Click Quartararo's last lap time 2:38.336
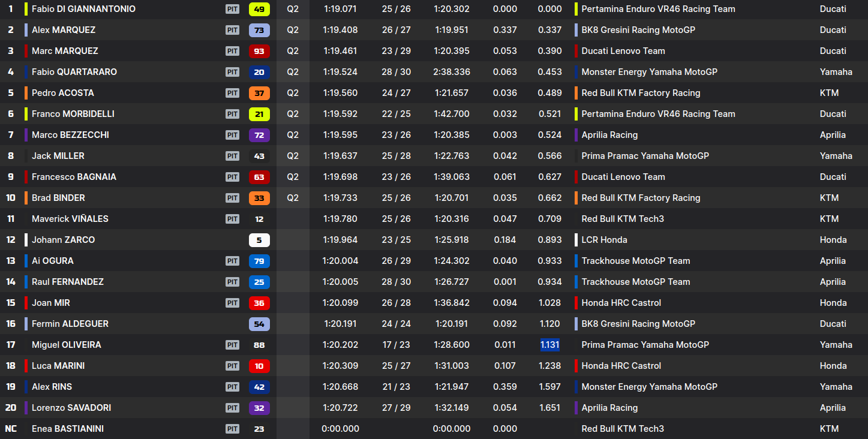The image size is (868, 439). [x=452, y=72]
